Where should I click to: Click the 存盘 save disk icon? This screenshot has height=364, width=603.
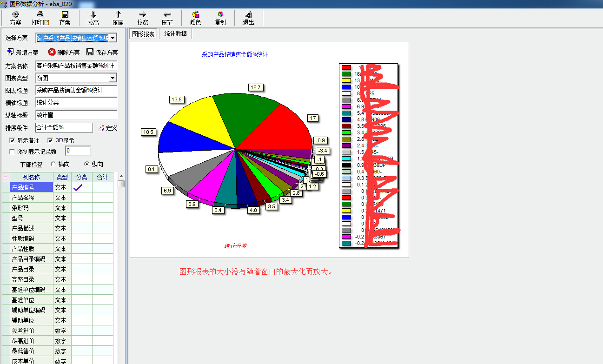coord(65,15)
